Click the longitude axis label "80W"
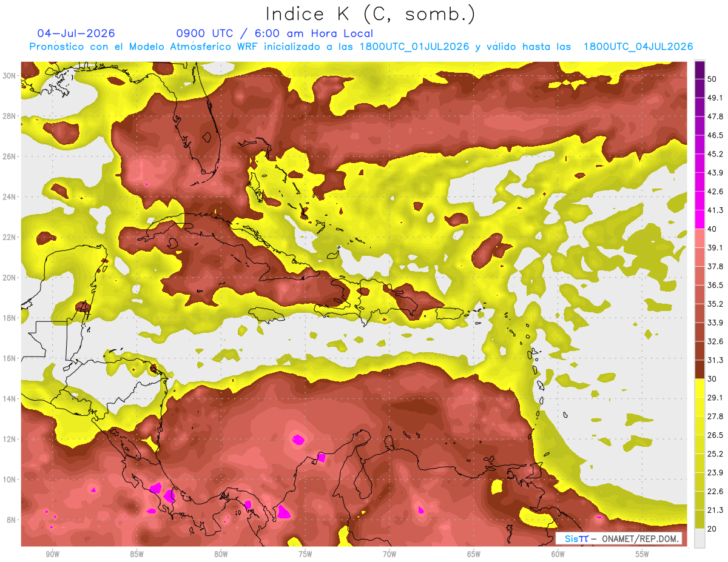728x562 pixels. click(221, 555)
